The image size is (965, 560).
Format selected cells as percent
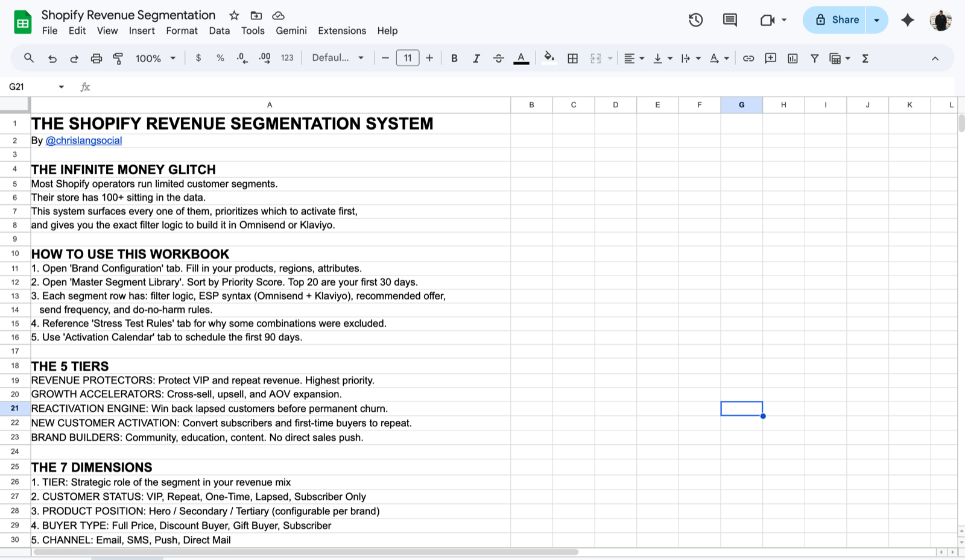coord(220,58)
